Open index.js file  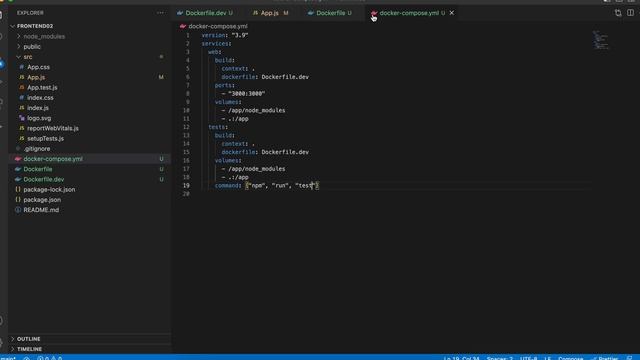pos(38,108)
